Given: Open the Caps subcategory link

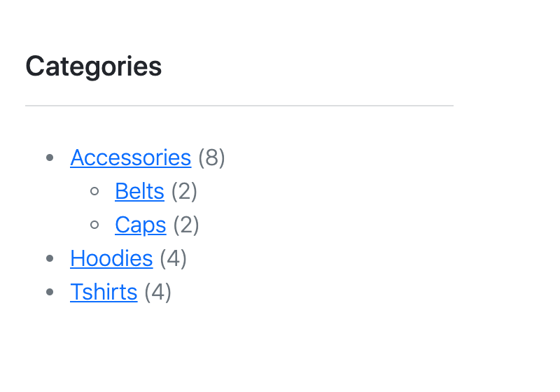Looking at the screenshot, I should (x=141, y=225).
